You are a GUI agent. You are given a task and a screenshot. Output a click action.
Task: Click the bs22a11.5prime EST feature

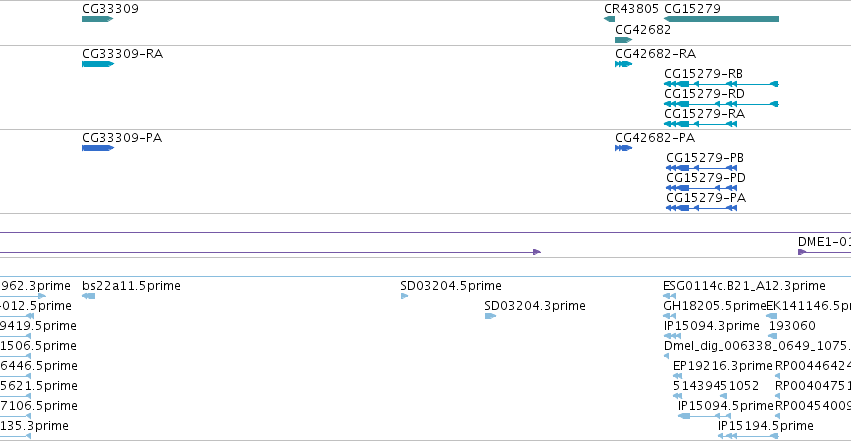88,296
